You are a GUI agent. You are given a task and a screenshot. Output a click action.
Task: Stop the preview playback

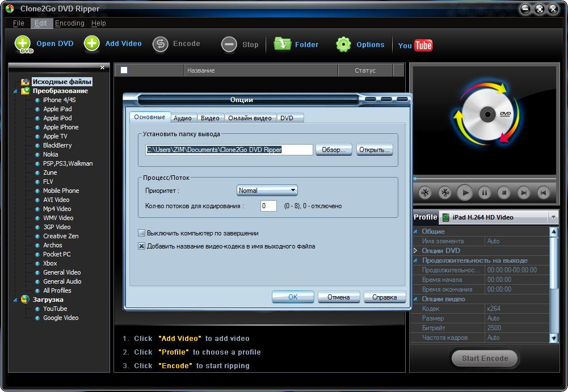(x=504, y=193)
